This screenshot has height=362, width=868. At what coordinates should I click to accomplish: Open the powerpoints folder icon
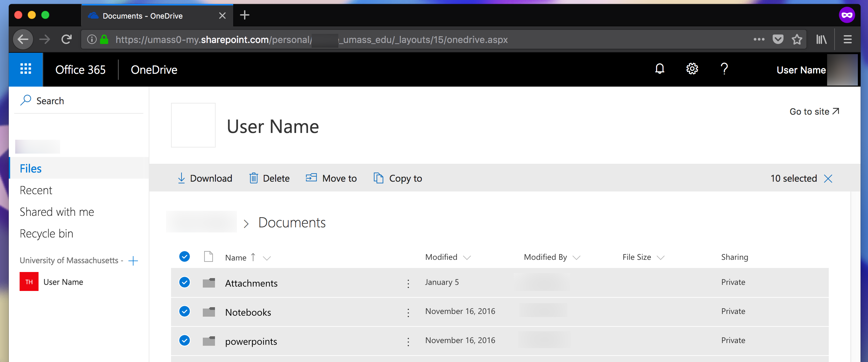[209, 341]
